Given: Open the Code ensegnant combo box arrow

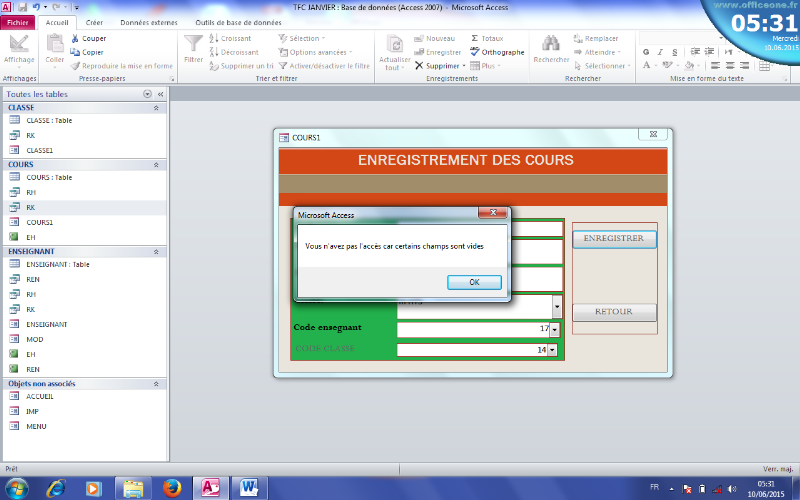Looking at the screenshot, I should coord(555,328).
